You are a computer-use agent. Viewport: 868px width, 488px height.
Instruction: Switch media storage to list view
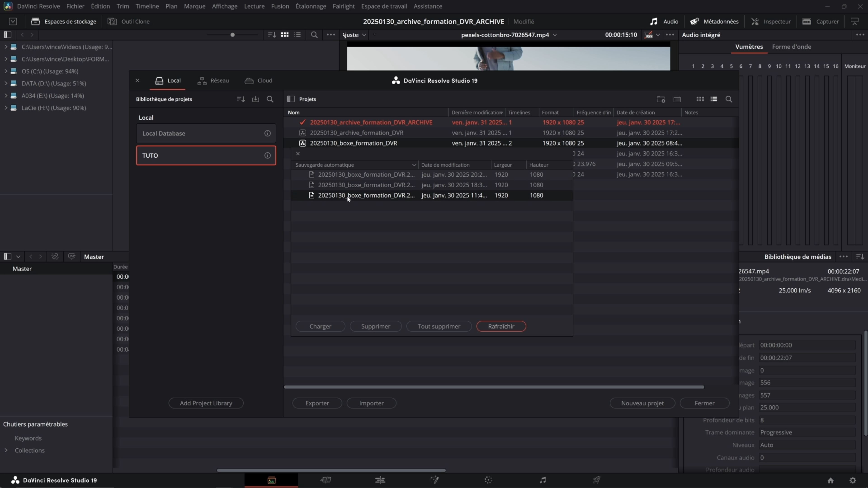click(x=297, y=35)
